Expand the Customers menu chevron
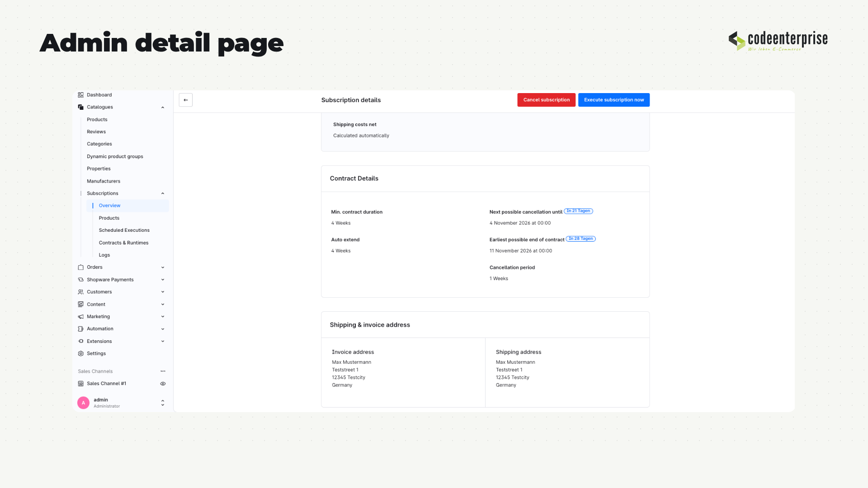Viewport: 868px width, 488px height. pos(163,292)
